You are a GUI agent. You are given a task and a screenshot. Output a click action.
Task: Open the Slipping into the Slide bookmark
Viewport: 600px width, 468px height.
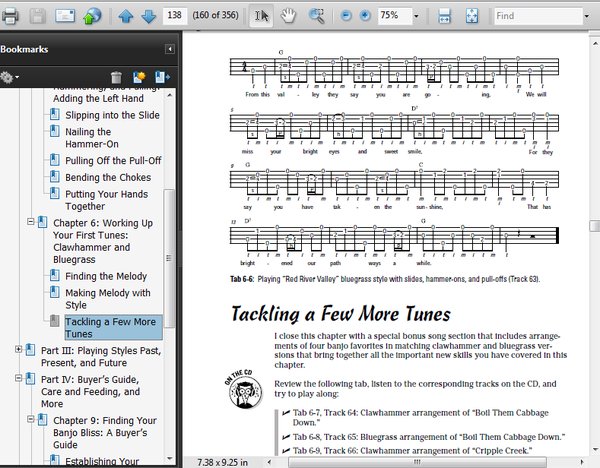(x=112, y=115)
